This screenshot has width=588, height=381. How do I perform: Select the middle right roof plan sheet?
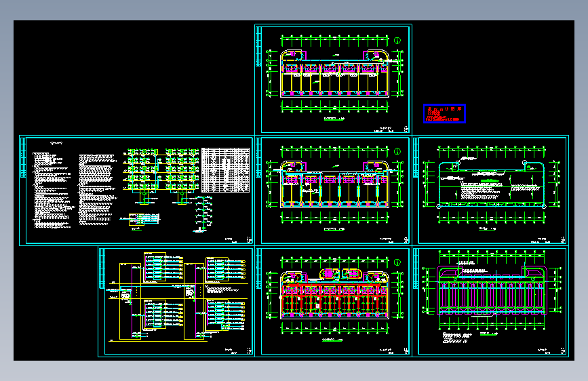coord(490,190)
